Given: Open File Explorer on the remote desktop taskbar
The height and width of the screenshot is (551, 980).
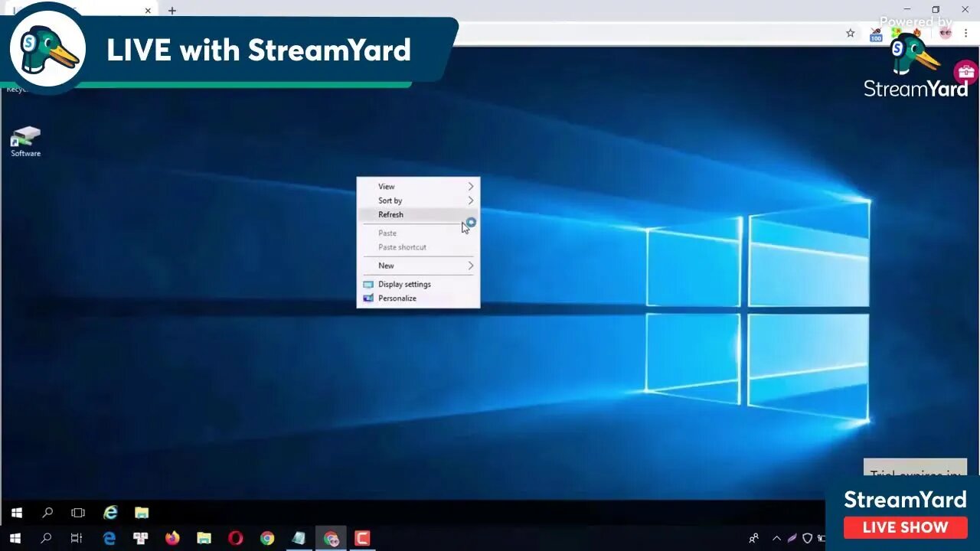Looking at the screenshot, I should [142, 513].
